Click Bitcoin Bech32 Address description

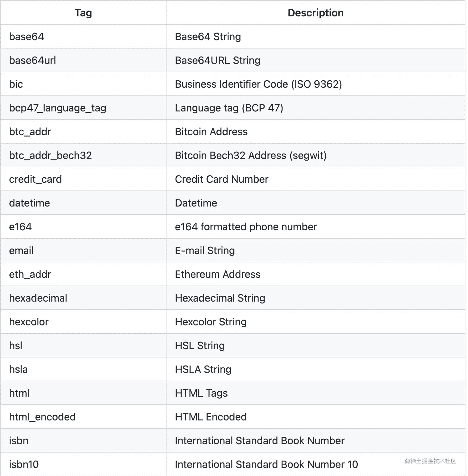click(x=250, y=155)
